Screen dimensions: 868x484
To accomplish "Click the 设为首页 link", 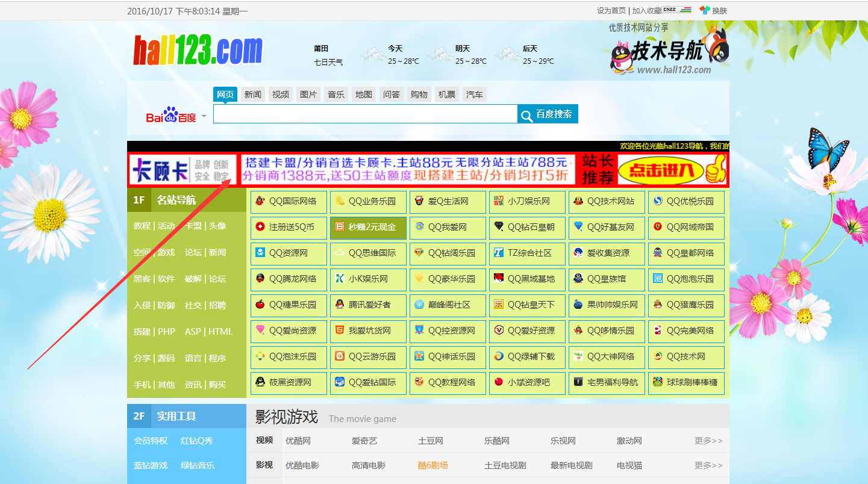I will (611, 11).
